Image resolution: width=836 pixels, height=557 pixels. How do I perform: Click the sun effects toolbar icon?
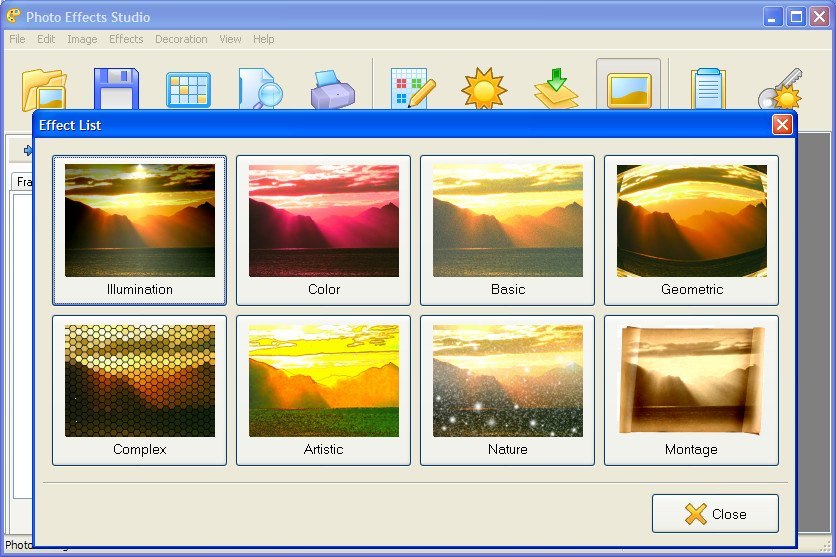pos(484,88)
